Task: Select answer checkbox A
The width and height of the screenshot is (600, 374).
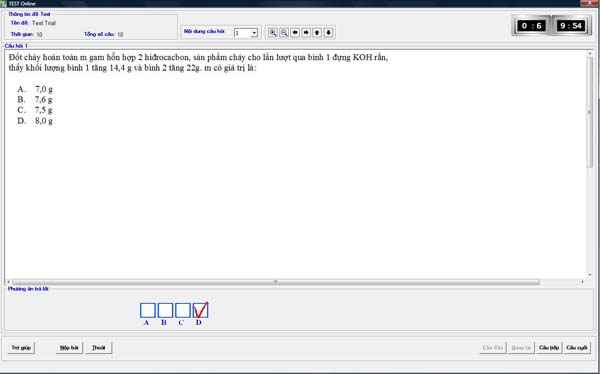Action: coord(148,310)
